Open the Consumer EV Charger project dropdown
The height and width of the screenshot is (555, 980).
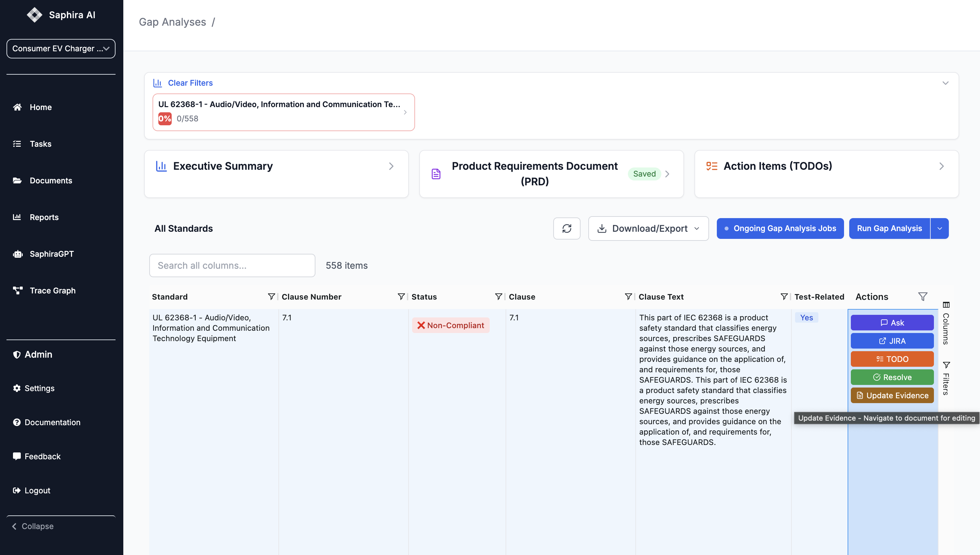coord(61,48)
